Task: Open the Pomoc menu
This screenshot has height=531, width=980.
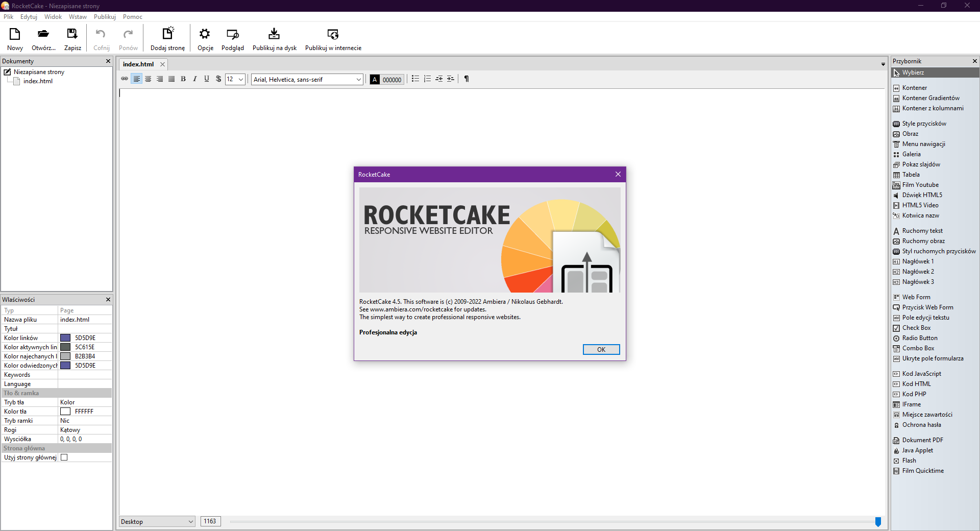Action: coord(132,17)
